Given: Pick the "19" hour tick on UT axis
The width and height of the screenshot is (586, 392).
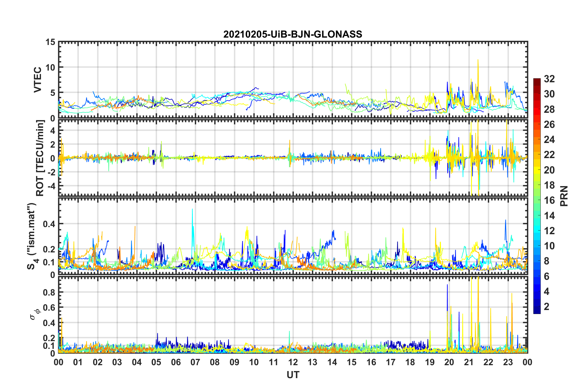Looking at the screenshot, I should point(430,362).
